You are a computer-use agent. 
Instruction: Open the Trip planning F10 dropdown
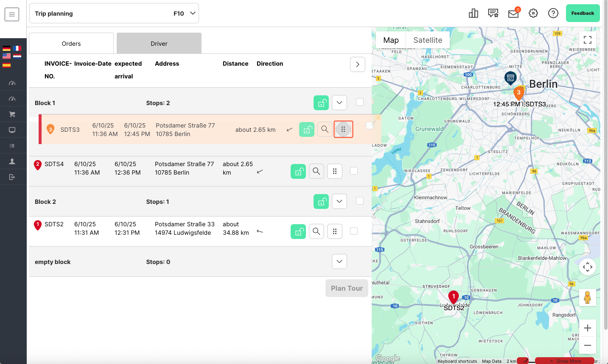click(x=114, y=14)
